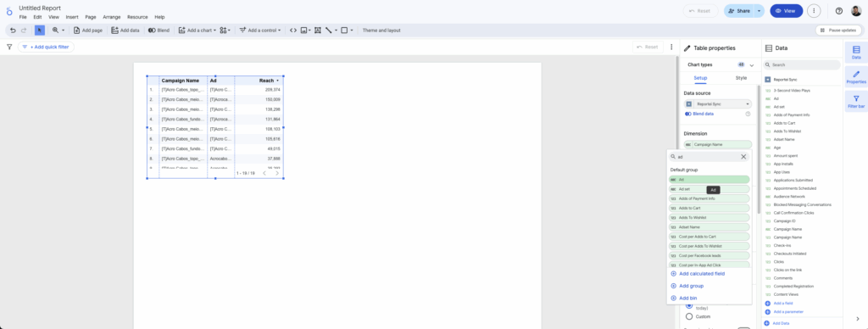Select the pointer selection tool
This screenshot has height=329, width=868.
point(40,31)
